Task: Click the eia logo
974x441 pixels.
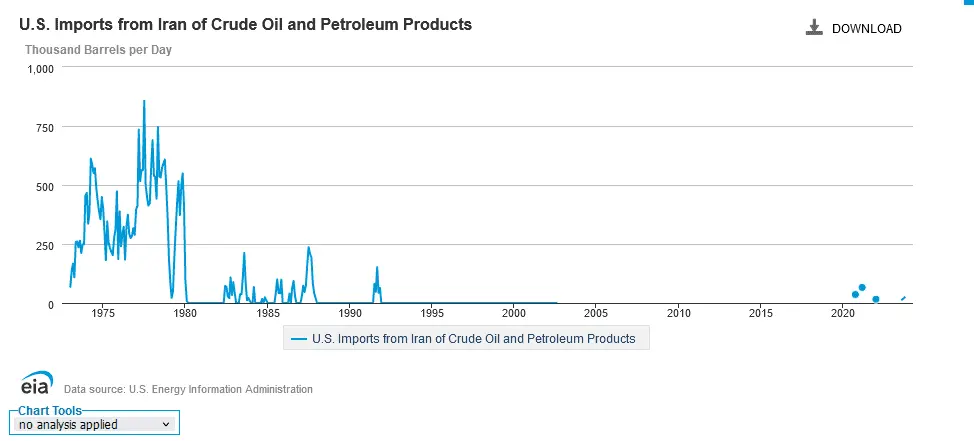Action: (37, 384)
